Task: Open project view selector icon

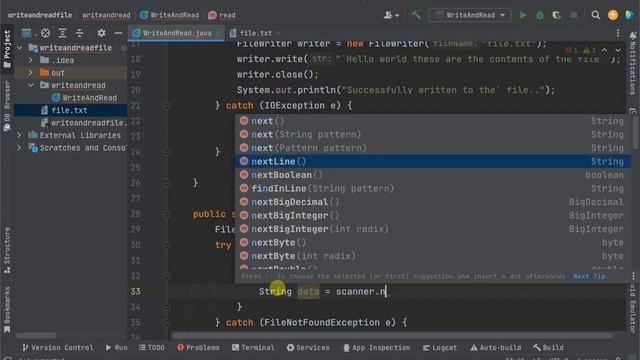Action: point(27,33)
